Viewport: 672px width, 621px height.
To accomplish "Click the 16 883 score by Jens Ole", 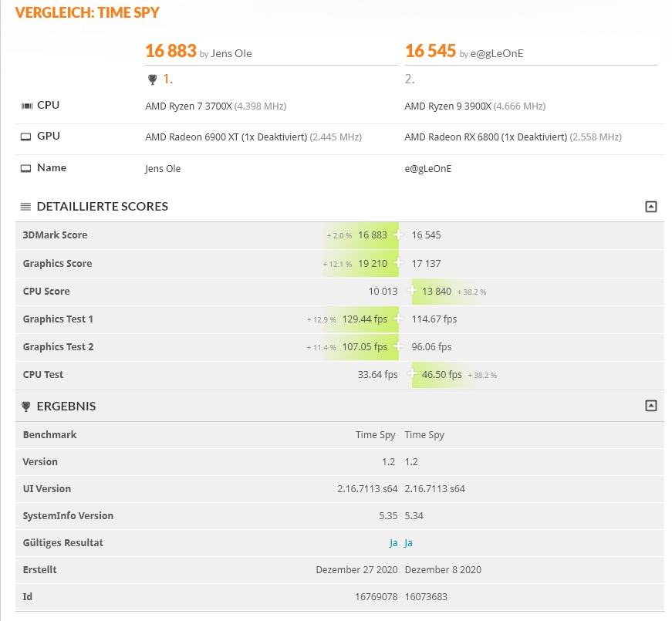I will (171, 51).
